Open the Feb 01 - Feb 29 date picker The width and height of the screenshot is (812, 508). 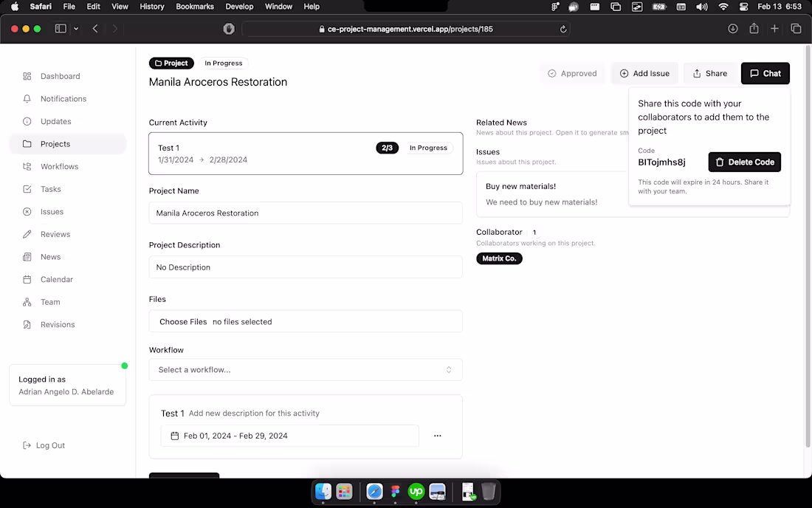(289, 436)
